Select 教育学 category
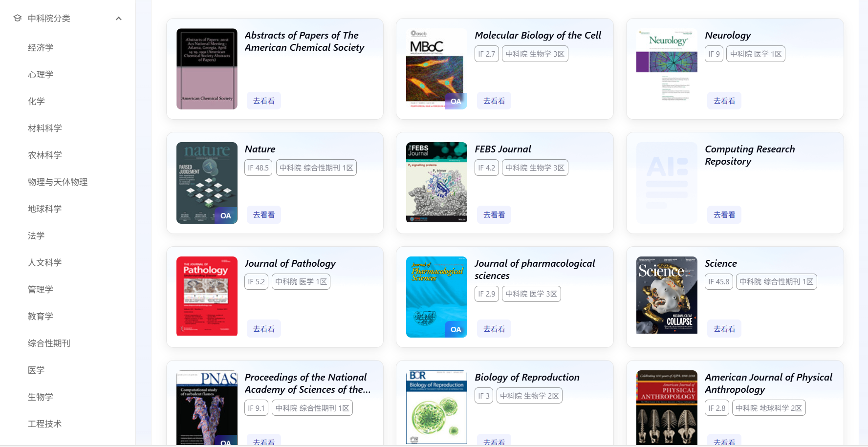The height and width of the screenshot is (447, 868). coord(41,316)
